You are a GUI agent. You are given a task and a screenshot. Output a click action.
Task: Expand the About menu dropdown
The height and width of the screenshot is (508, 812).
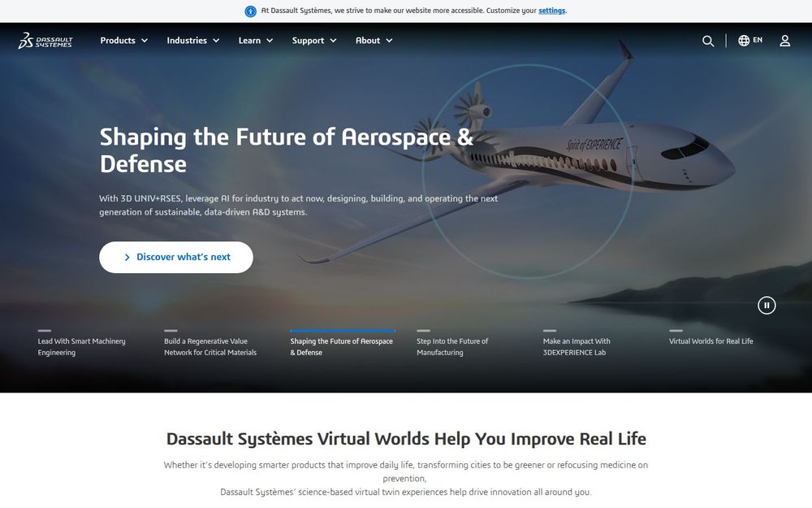pyautogui.click(x=374, y=40)
